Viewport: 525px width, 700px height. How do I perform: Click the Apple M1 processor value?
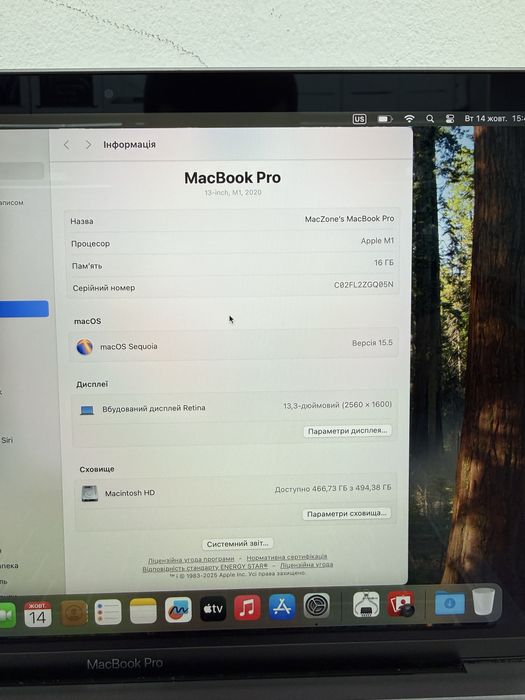tap(378, 241)
